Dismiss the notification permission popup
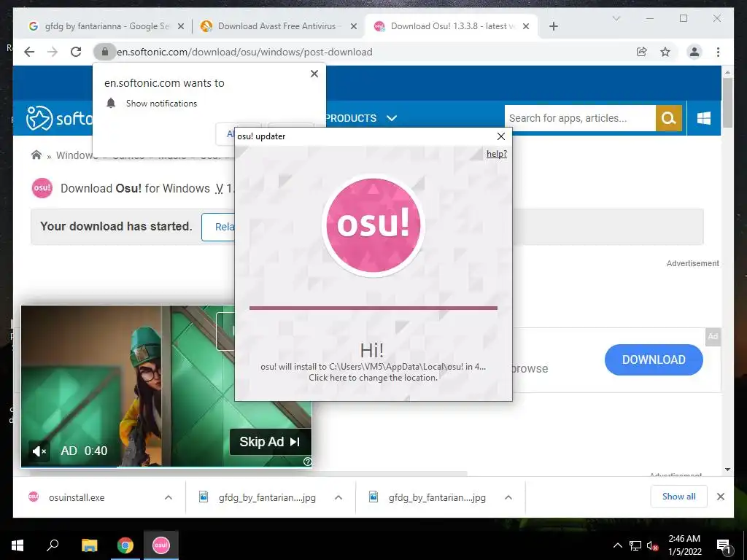The height and width of the screenshot is (560, 747). click(314, 74)
